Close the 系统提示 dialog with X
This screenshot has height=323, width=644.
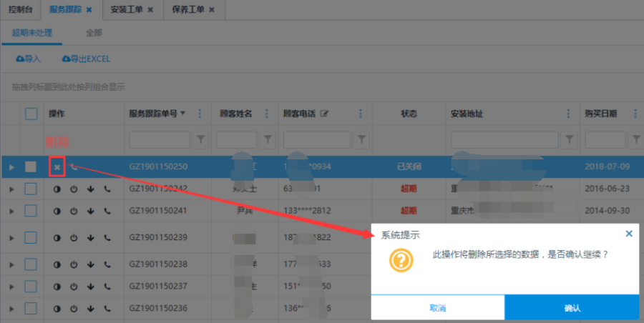pyautogui.click(x=628, y=234)
